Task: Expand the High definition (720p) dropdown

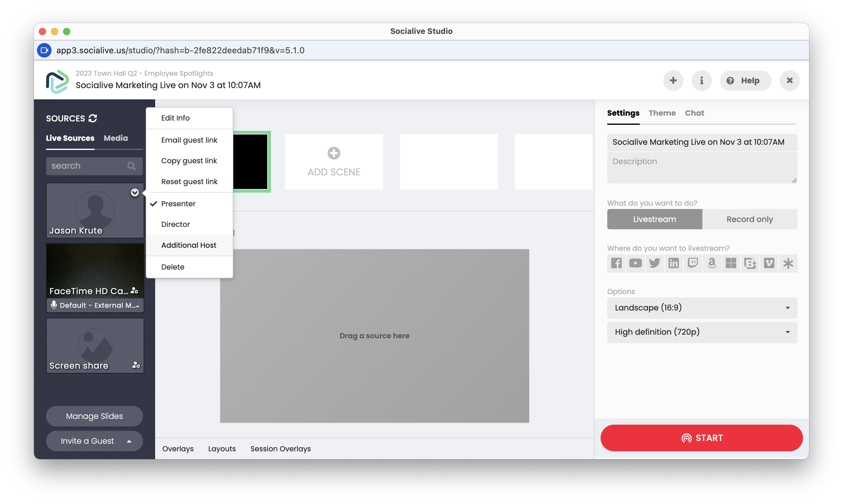Action: [x=702, y=332]
